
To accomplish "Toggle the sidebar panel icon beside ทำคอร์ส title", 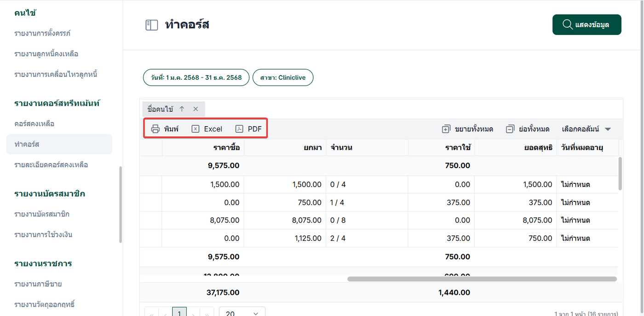I will 151,25.
